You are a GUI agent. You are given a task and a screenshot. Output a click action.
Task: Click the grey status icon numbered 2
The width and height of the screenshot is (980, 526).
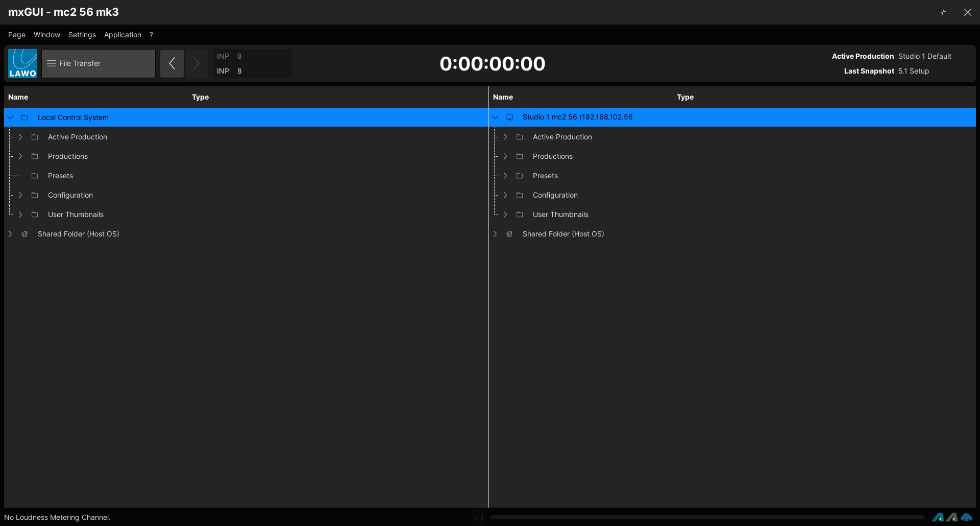point(952,517)
